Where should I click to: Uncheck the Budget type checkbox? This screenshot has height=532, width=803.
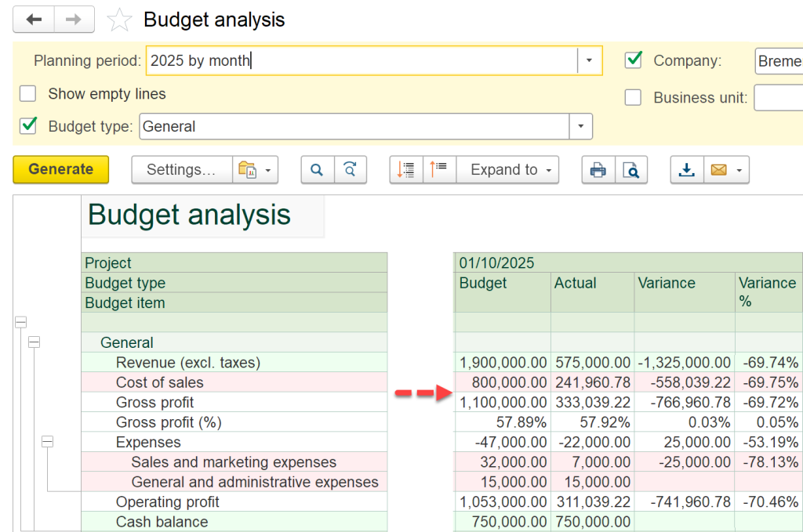28,126
